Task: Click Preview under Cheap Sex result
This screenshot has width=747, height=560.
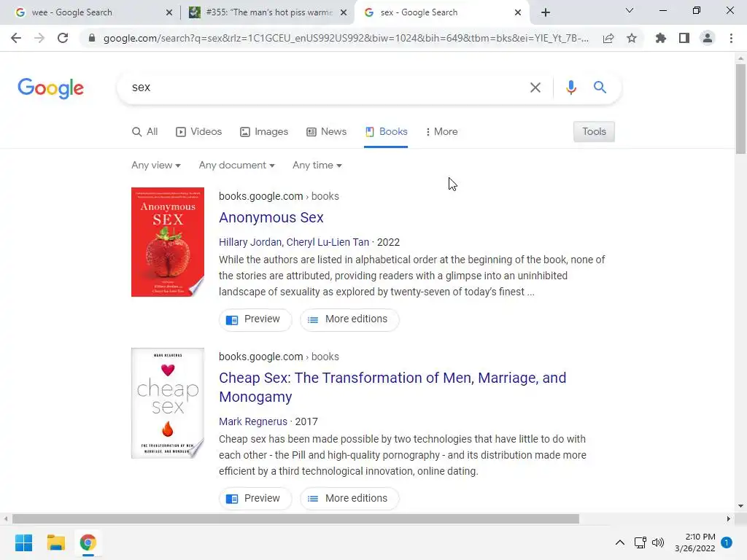Action: click(255, 499)
